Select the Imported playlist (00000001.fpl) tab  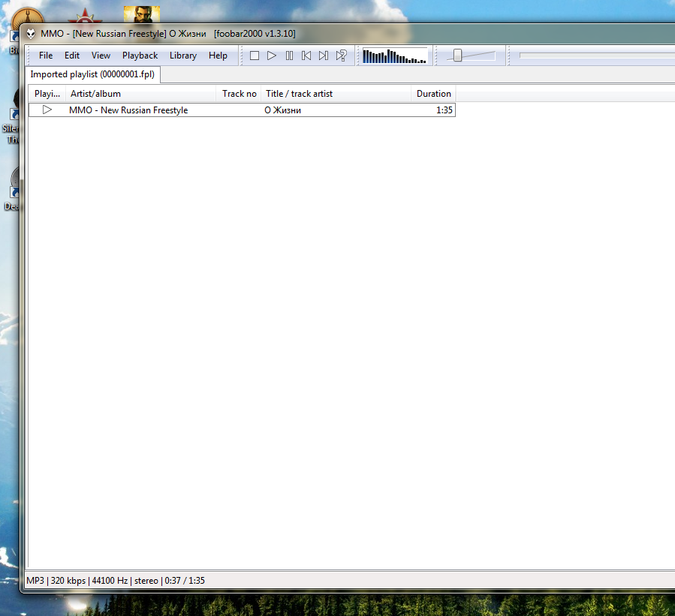[92, 74]
